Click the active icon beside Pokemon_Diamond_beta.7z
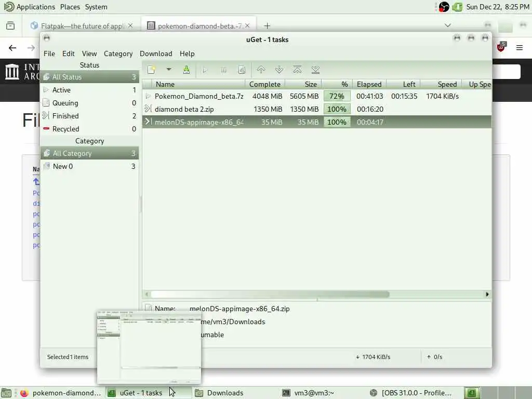532x399 pixels. click(148, 96)
